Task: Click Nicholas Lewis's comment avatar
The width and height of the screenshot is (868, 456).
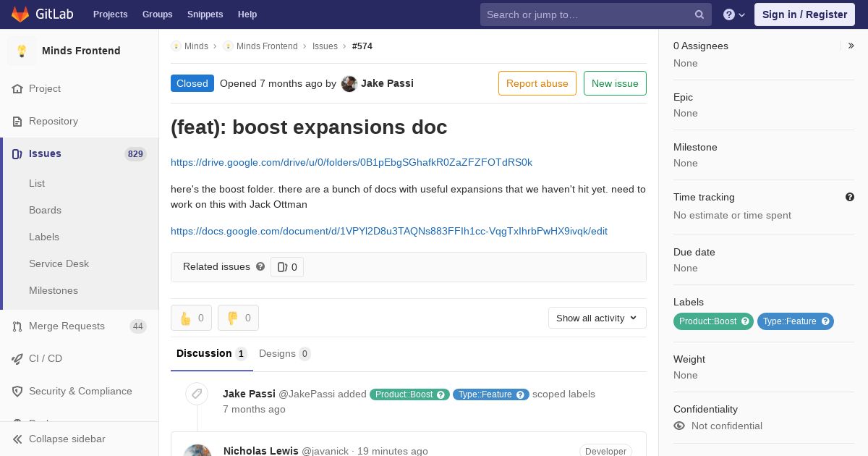Action: coord(197,450)
